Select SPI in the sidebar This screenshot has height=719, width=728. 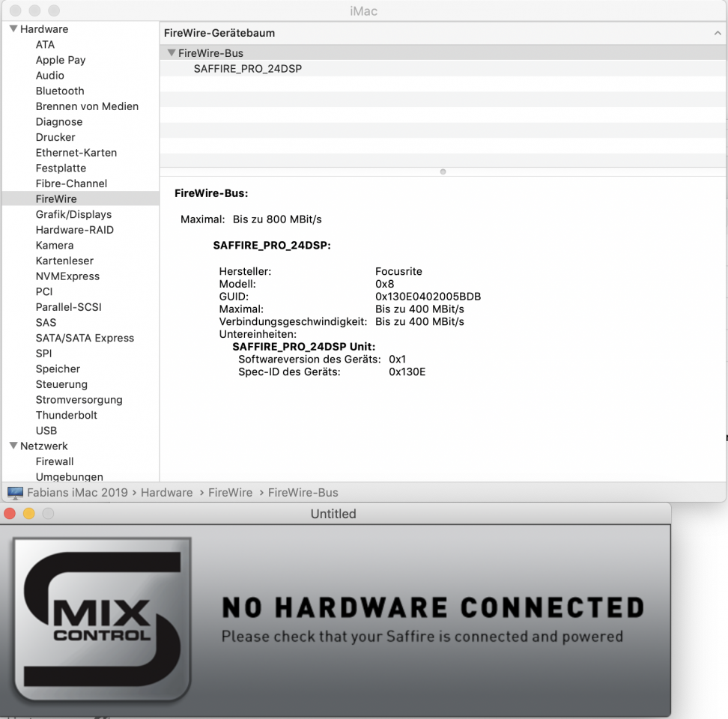coord(43,354)
